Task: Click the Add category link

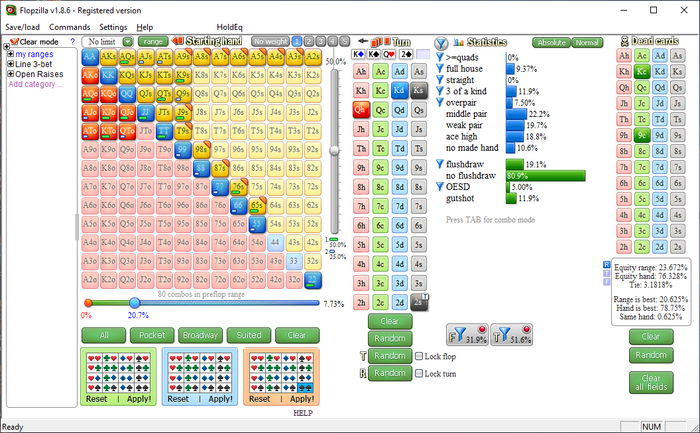Action: (35, 84)
